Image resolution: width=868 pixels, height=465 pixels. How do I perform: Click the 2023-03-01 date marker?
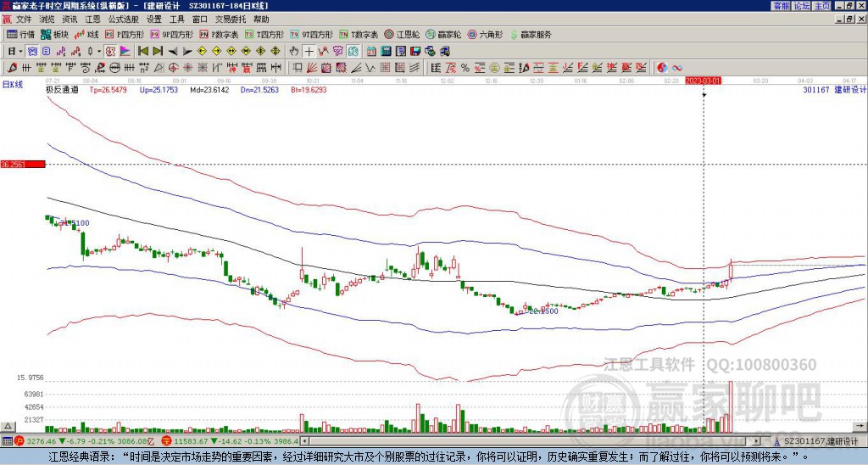[x=703, y=81]
